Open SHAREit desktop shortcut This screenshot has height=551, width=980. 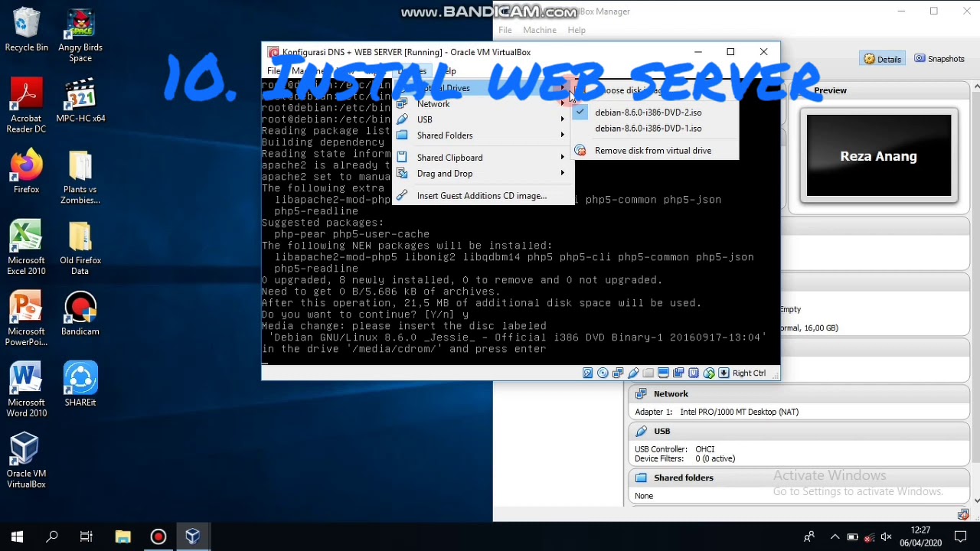pyautogui.click(x=80, y=385)
